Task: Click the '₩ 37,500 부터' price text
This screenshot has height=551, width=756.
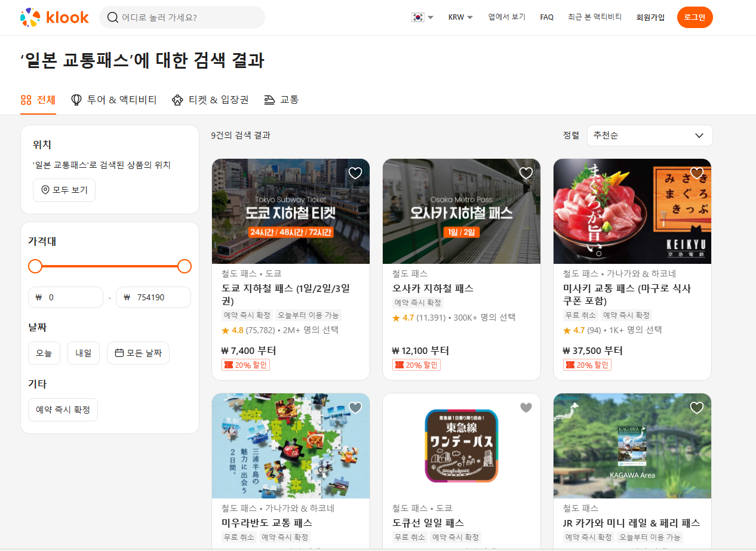Action: (x=593, y=350)
